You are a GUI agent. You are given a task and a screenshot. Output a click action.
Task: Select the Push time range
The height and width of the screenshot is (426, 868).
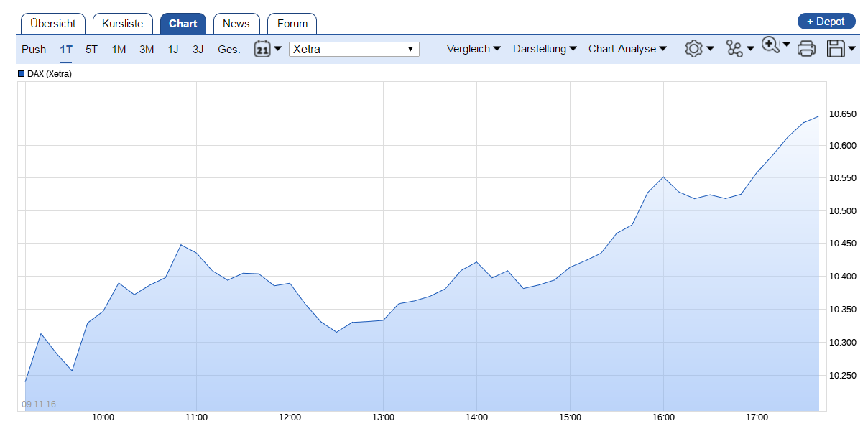pos(34,50)
